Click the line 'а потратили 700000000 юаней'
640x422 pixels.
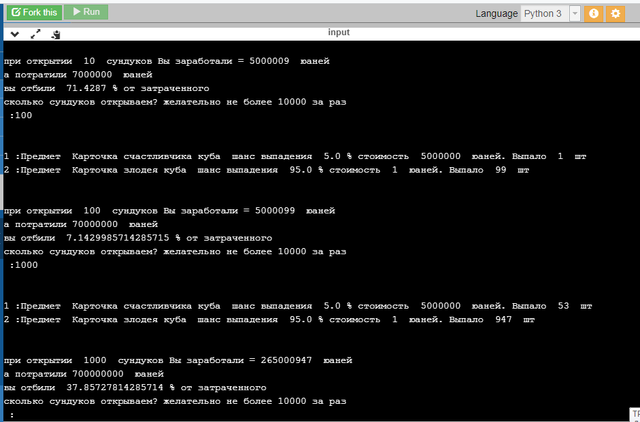tap(83, 372)
